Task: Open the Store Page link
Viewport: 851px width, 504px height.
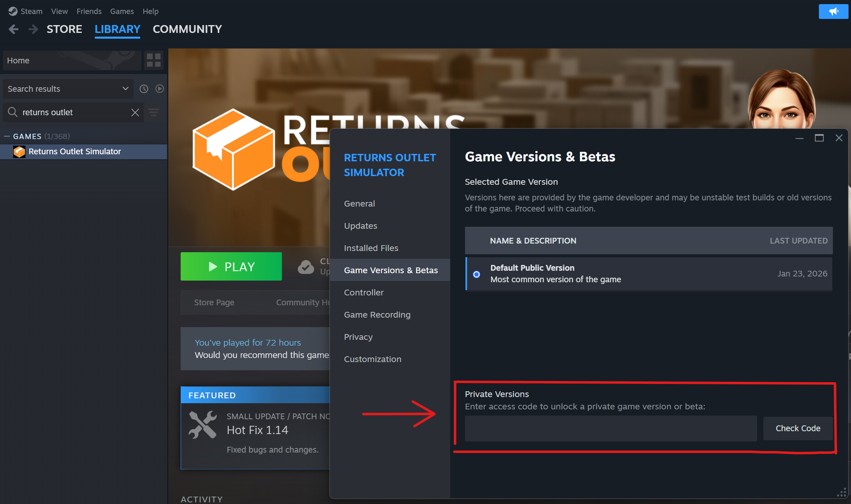Action: pos(214,302)
